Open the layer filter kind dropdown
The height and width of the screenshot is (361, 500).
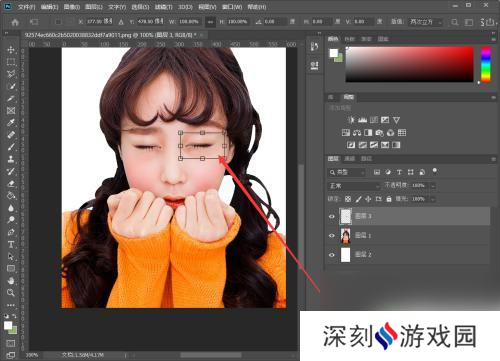point(346,172)
